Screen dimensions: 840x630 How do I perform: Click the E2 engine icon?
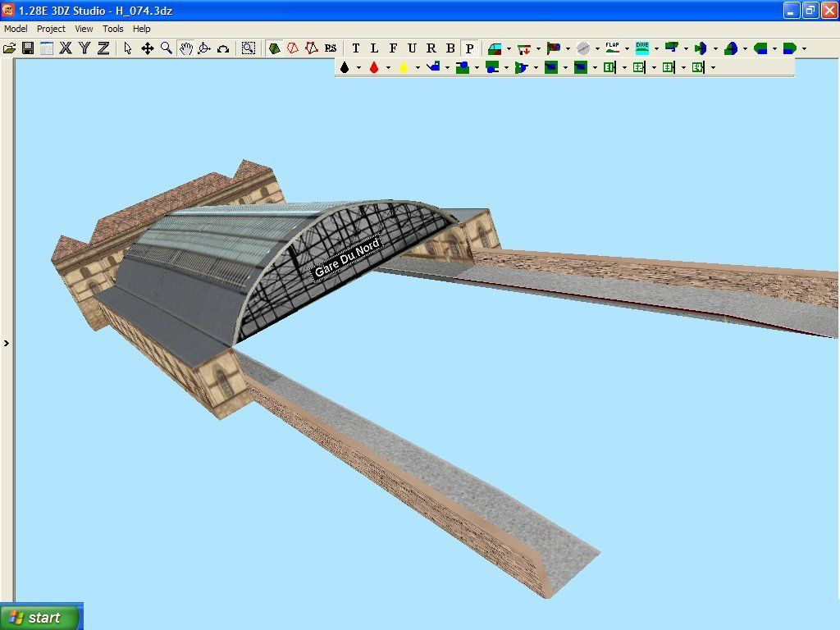(x=639, y=67)
